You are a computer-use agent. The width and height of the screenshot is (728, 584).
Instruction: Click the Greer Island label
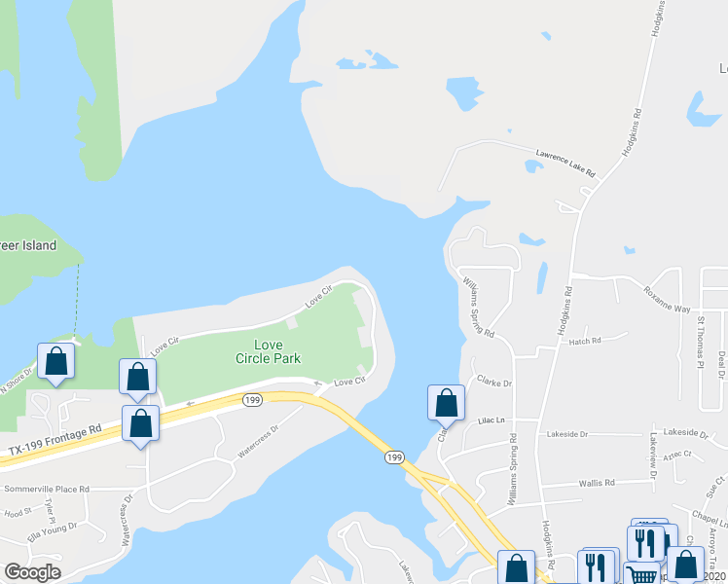[x=28, y=245]
